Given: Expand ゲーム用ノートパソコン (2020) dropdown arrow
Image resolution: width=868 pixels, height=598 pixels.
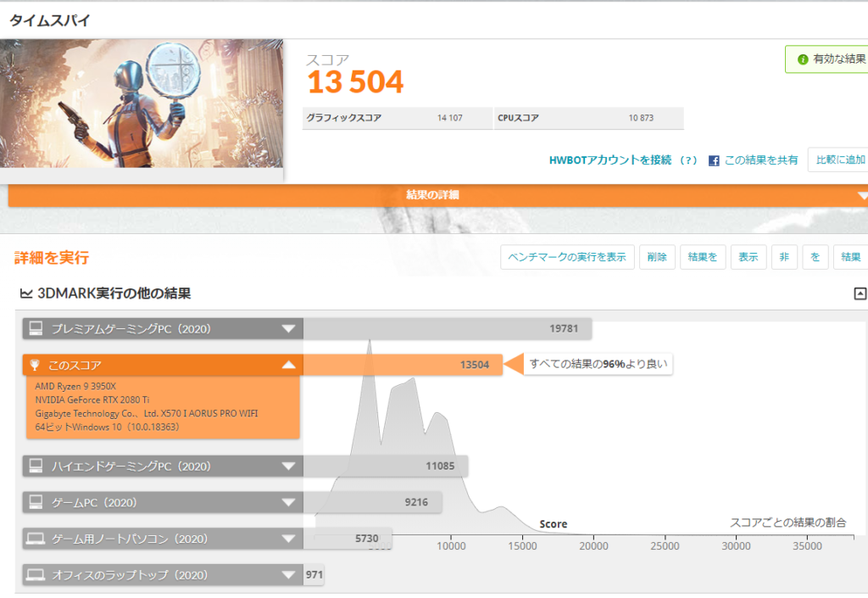Looking at the screenshot, I should (x=288, y=539).
